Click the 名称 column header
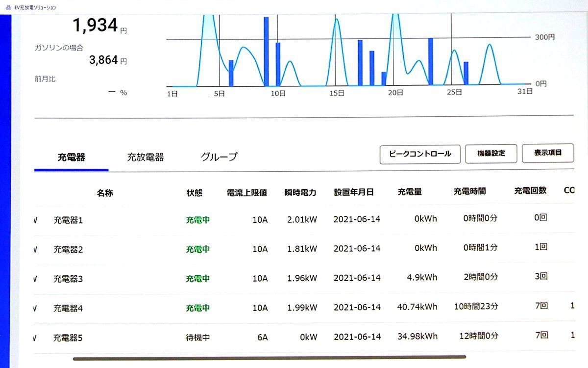This screenshot has width=588, height=368. (x=105, y=193)
